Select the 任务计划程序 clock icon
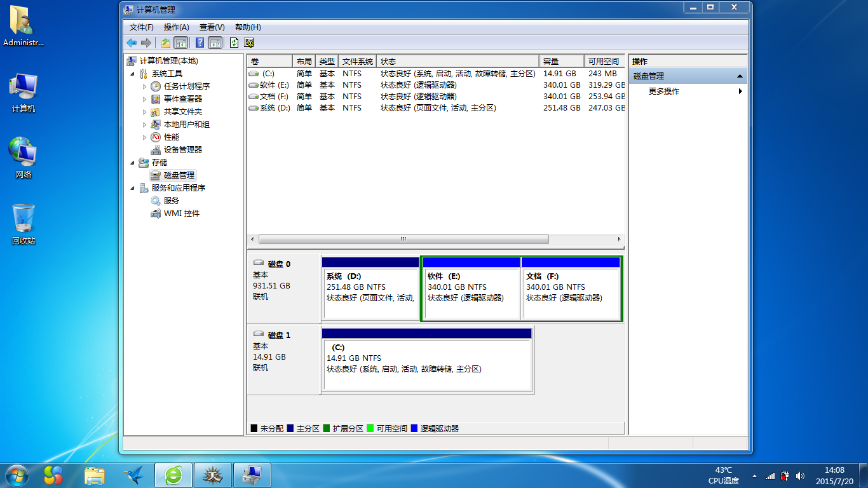The image size is (868, 488). [156, 86]
